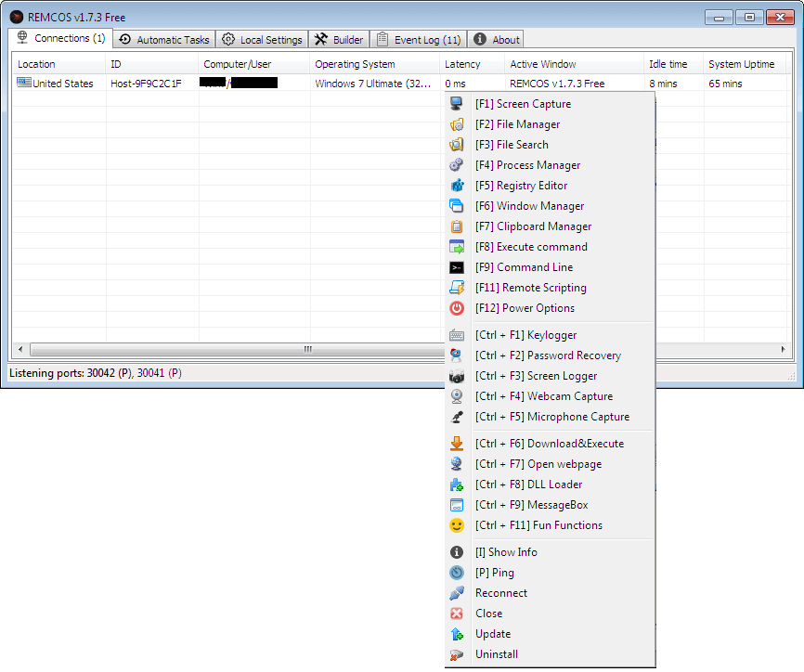Click the red Power Options icon
The image size is (804, 672).
tap(457, 308)
